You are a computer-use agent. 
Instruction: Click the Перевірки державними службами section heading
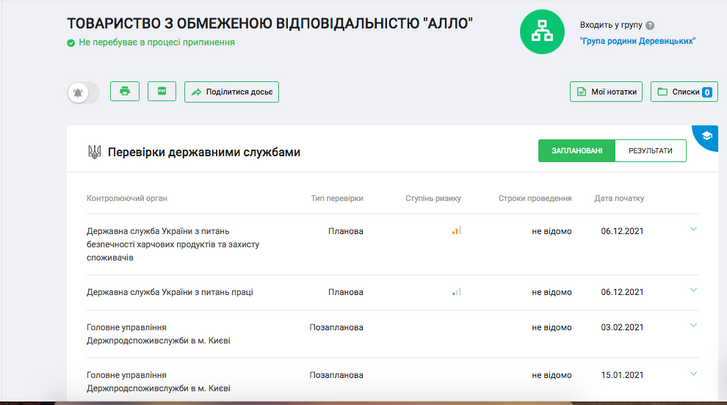204,152
